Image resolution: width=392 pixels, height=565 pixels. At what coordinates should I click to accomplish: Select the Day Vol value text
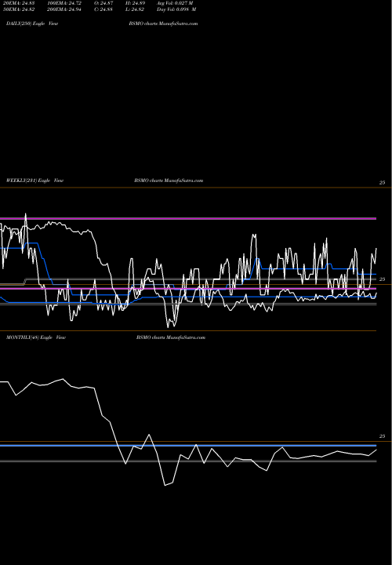(176, 9)
